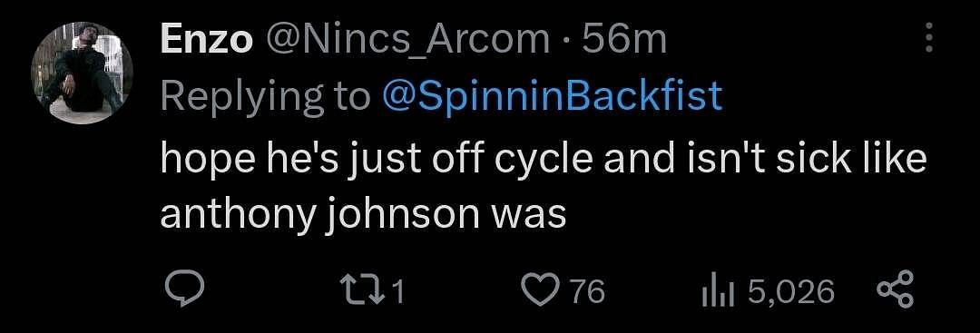Open the profile via display name Enzo

tap(207, 41)
